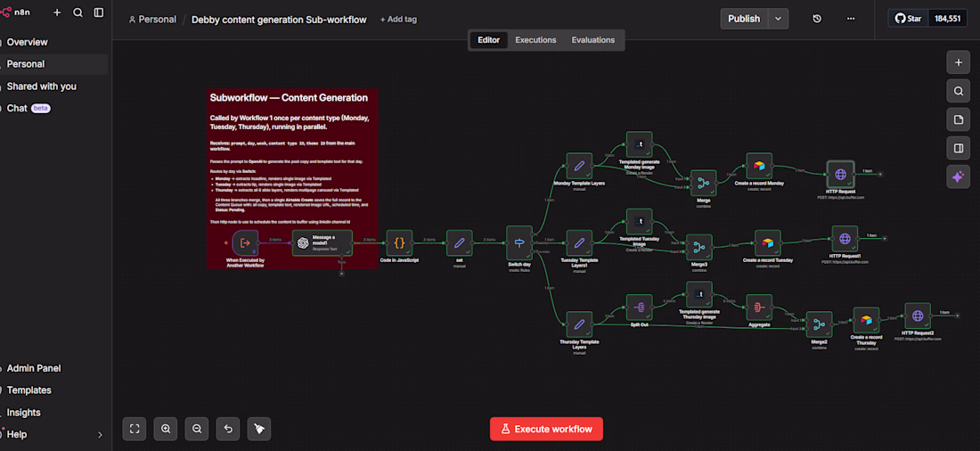Screen dimensions: 980x451
Task: Open the three-dots workflow options menu
Action: [851, 19]
